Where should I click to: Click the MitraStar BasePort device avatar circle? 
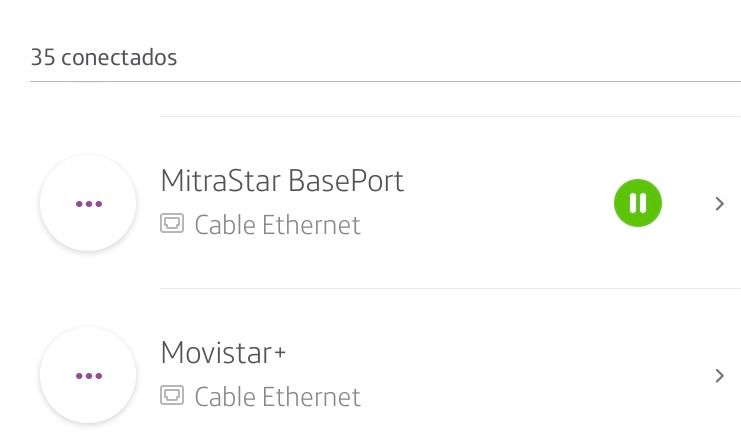pos(88,203)
